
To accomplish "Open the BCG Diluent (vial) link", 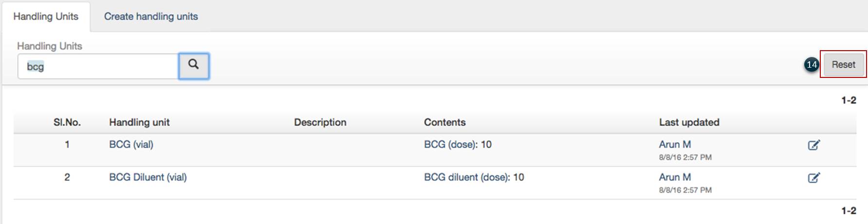I will click(x=148, y=177).
